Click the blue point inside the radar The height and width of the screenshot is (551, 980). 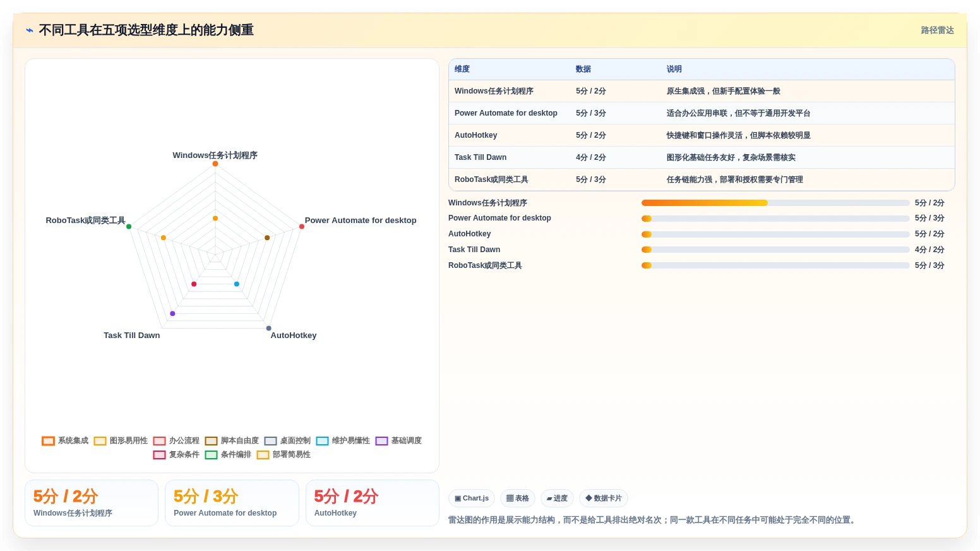(x=237, y=284)
